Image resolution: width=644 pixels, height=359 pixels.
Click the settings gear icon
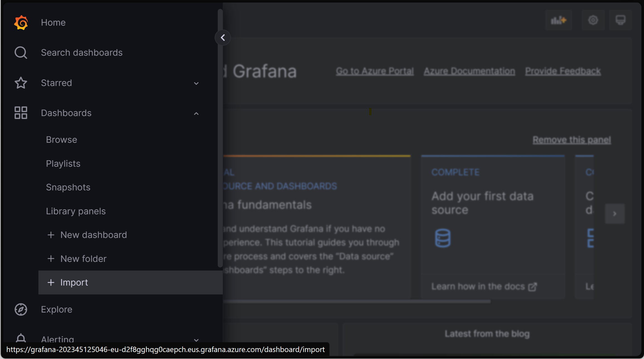593,20
